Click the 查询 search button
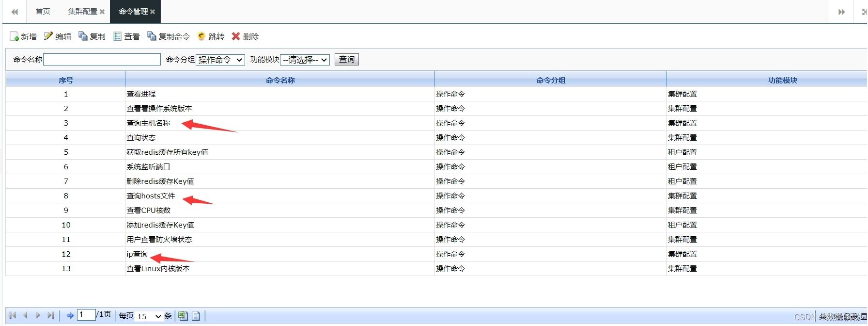The image size is (868, 326). 347,60
